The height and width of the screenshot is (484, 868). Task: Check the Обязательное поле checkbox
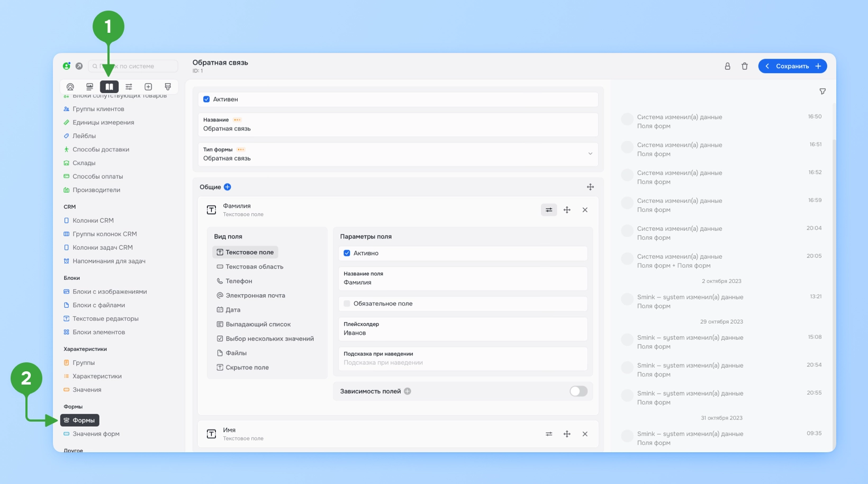click(347, 304)
